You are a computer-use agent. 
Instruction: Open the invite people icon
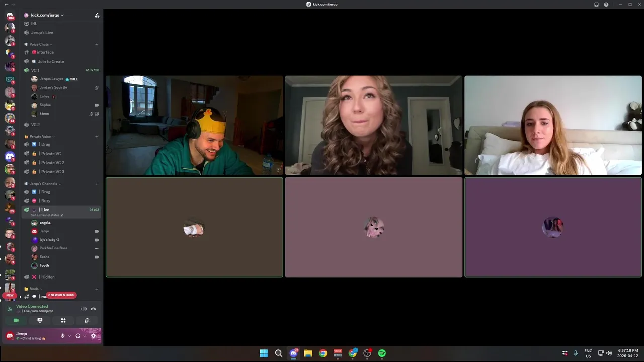(97, 15)
